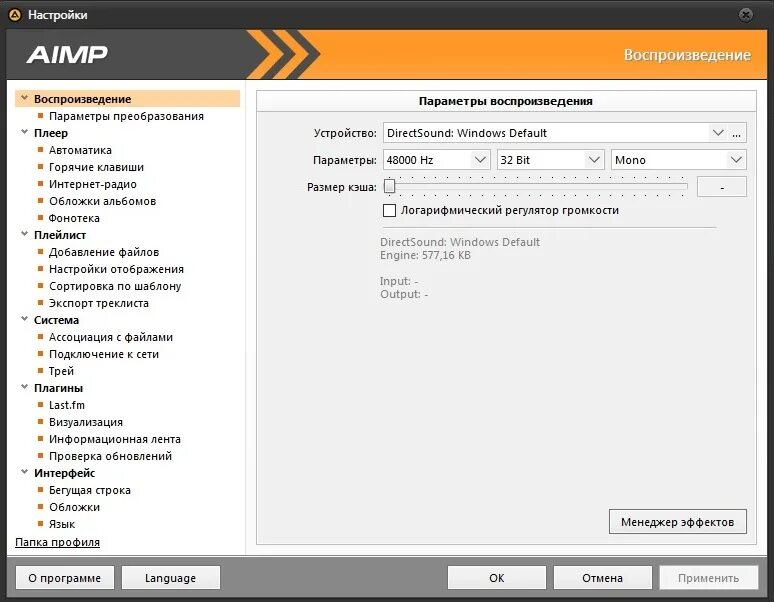Open Бегущая строка settings
The height and width of the screenshot is (602, 774).
89,490
